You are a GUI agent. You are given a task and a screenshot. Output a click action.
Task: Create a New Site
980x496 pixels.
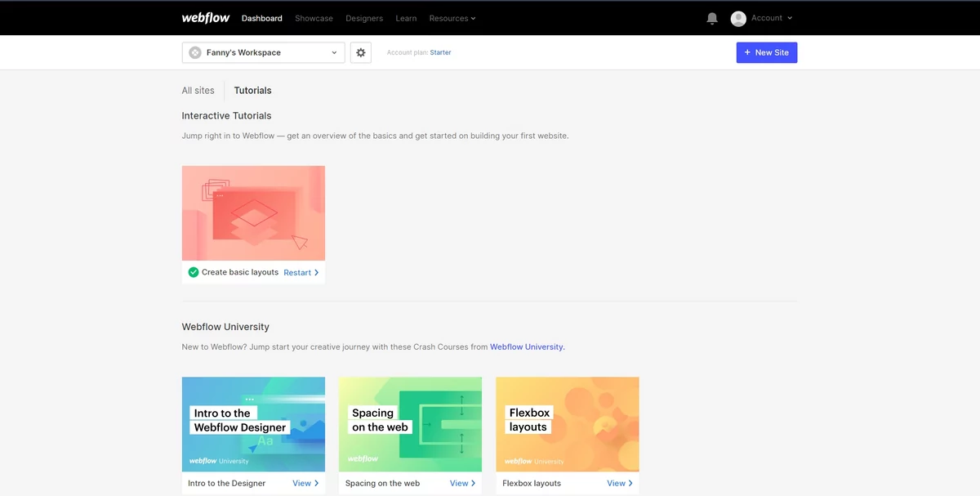767,52
